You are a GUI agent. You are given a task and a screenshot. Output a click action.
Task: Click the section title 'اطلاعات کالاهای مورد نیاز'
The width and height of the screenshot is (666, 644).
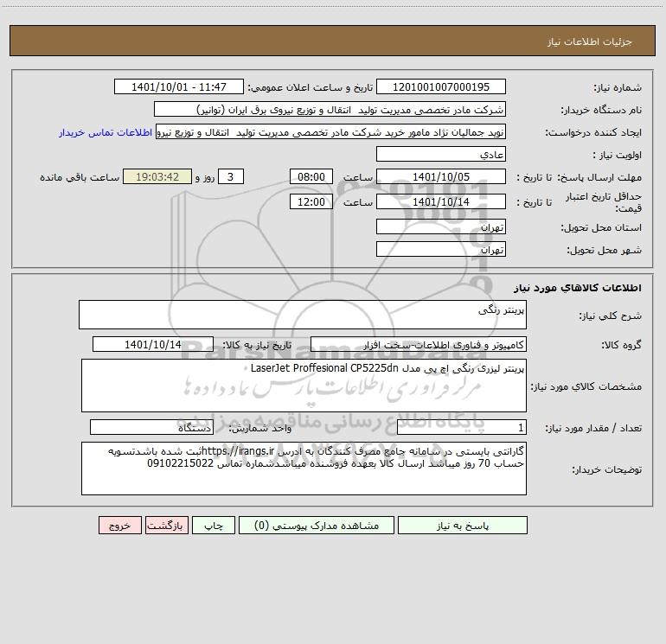tap(578, 288)
